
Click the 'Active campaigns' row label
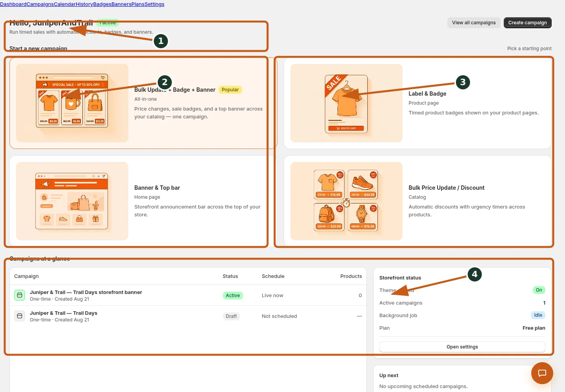click(x=401, y=303)
